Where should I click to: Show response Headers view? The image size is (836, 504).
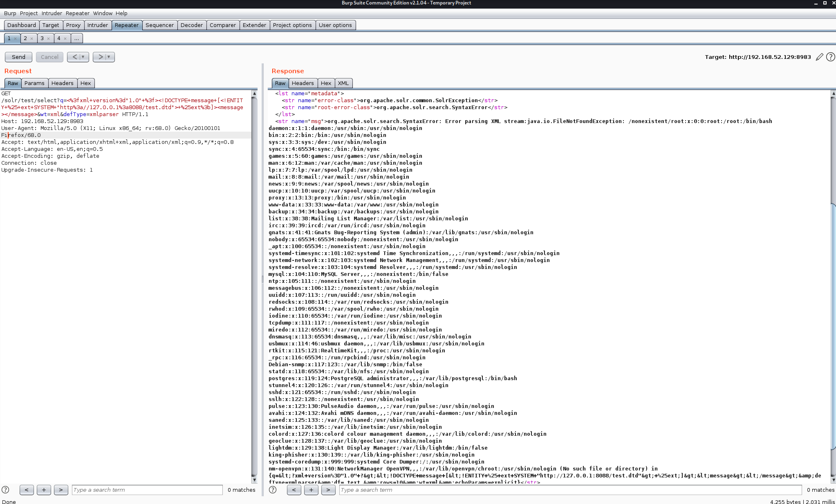coord(303,83)
